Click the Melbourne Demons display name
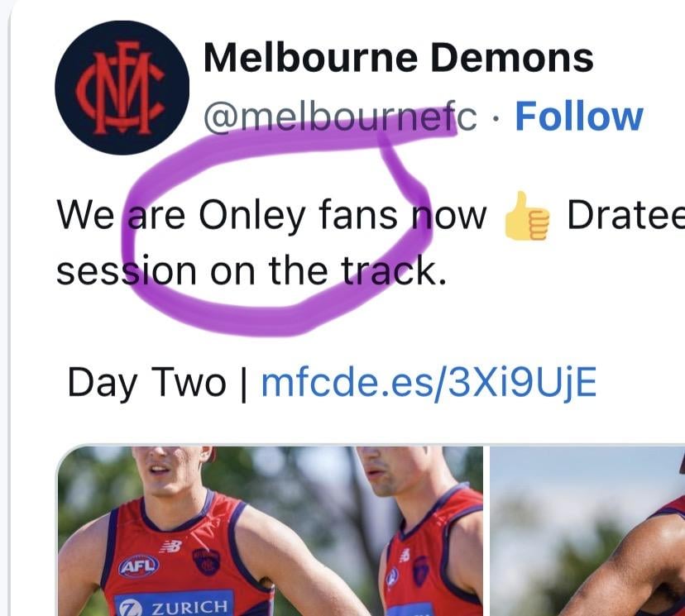This screenshot has width=685, height=616. click(399, 58)
